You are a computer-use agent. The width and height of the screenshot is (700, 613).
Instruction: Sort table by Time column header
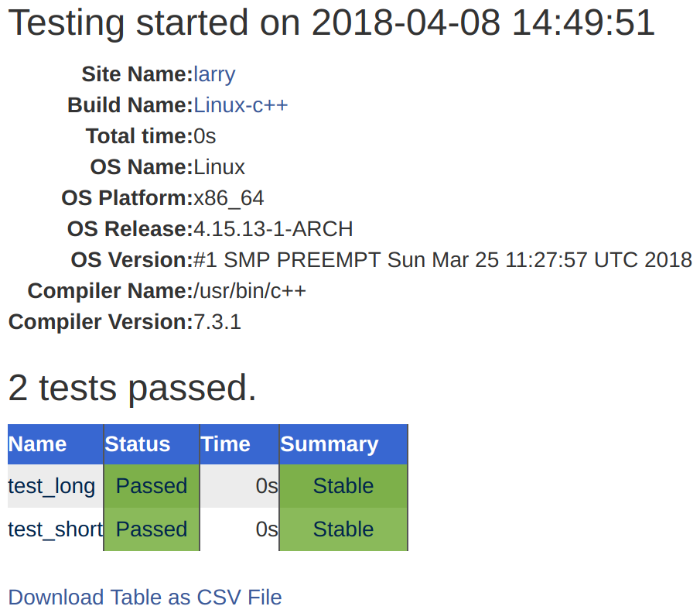pos(226,444)
